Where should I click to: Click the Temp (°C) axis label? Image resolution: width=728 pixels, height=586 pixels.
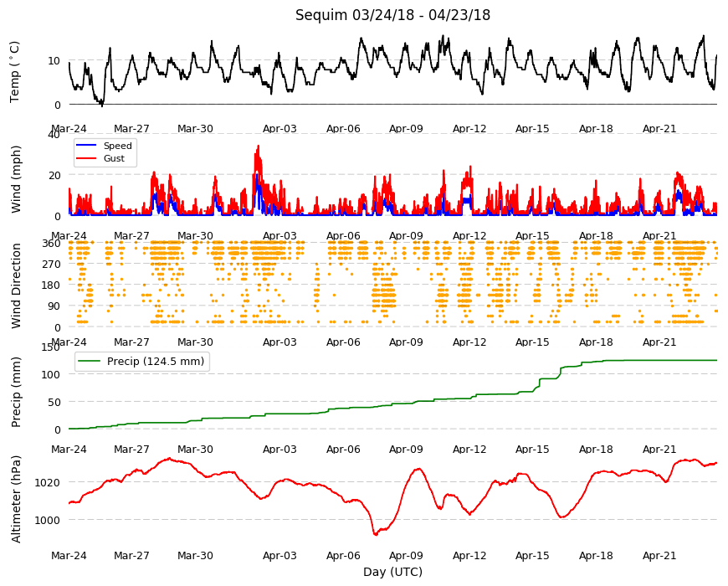pos(15,72)
